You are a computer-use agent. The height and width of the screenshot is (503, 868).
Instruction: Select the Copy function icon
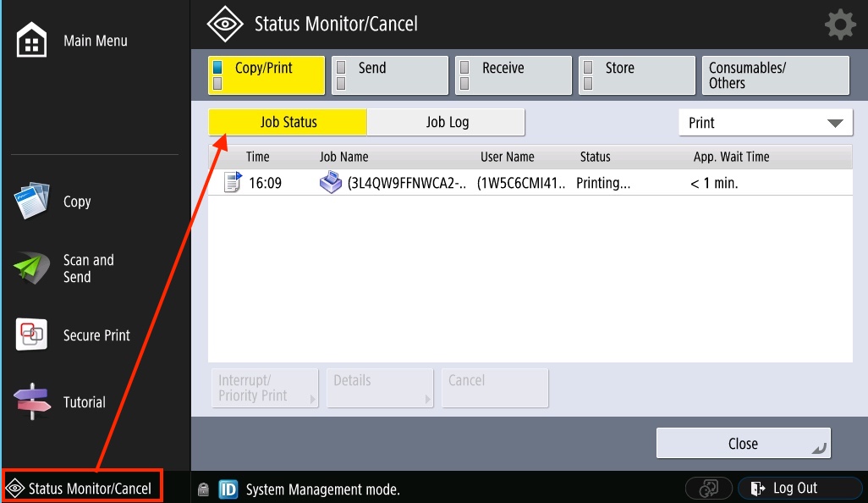coord(32,202)
